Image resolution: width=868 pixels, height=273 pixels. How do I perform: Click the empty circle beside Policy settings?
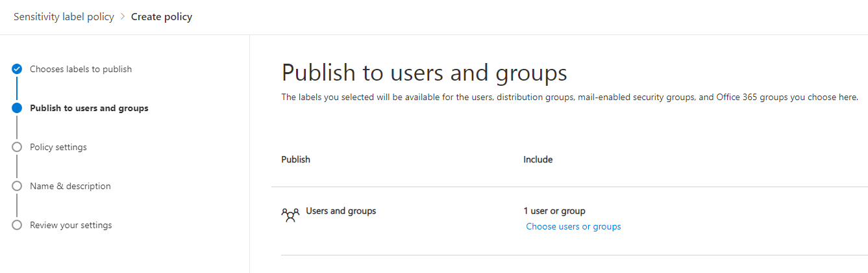(17, 147)
